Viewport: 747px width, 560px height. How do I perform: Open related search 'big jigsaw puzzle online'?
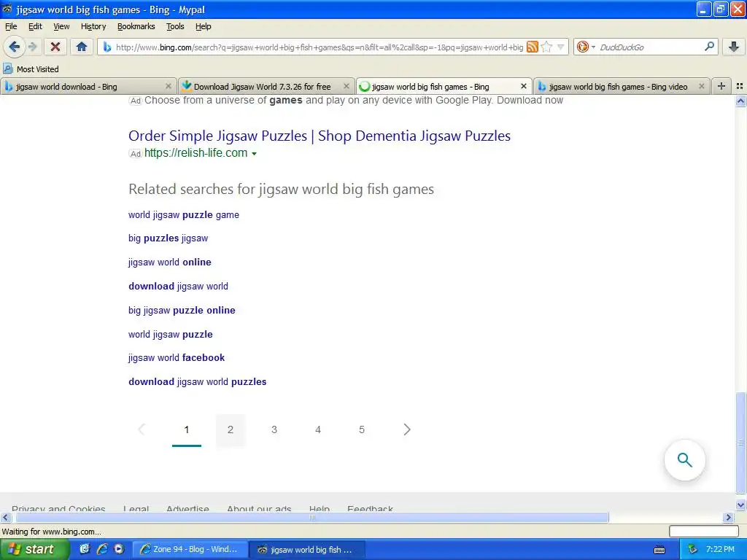pyautogui.click(x=182, y=310)
